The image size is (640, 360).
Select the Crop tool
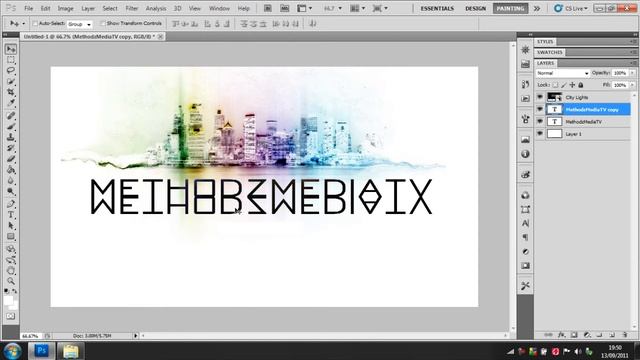click(11, 93)
